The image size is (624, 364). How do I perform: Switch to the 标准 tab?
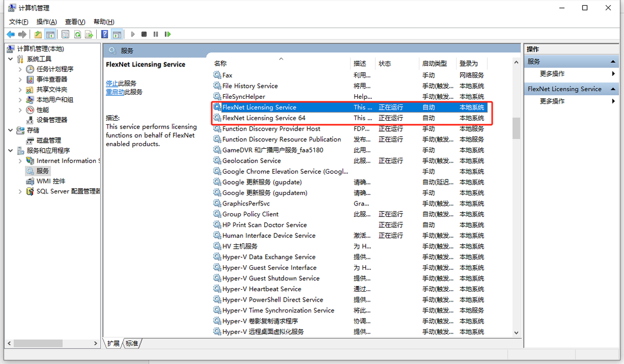[x=132, y=344]
